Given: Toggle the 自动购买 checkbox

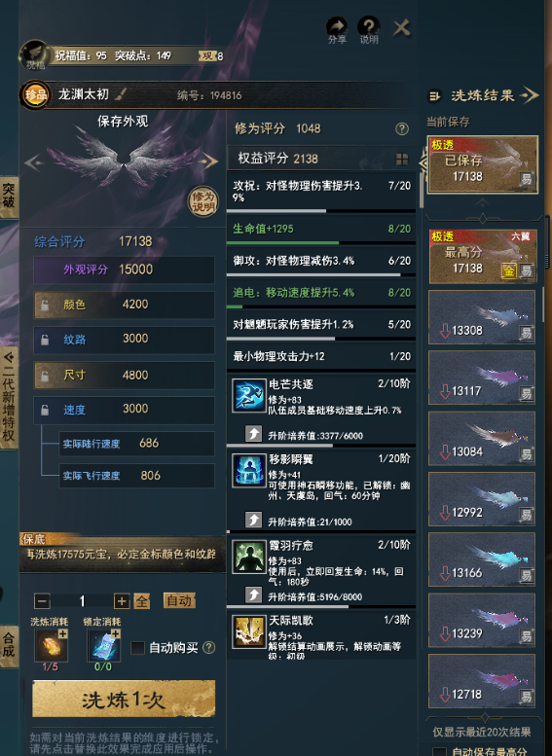Looking at the screenshot, I should click(137, 648).
